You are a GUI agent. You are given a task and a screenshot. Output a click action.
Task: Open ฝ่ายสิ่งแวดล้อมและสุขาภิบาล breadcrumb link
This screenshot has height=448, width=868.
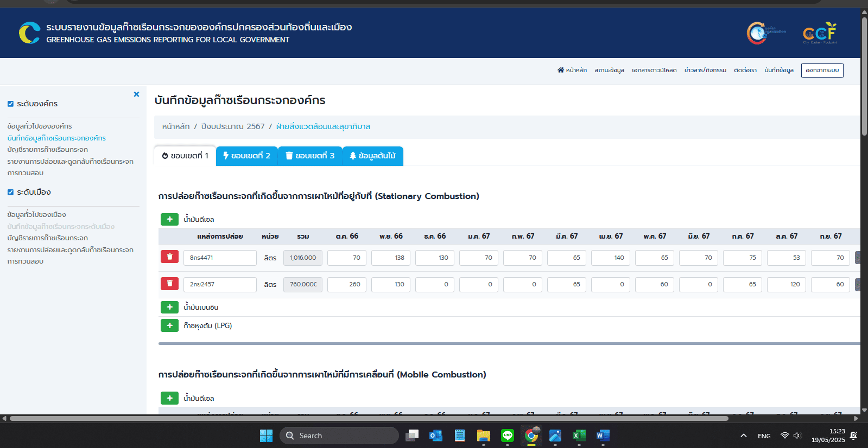(x=323, y=126)
